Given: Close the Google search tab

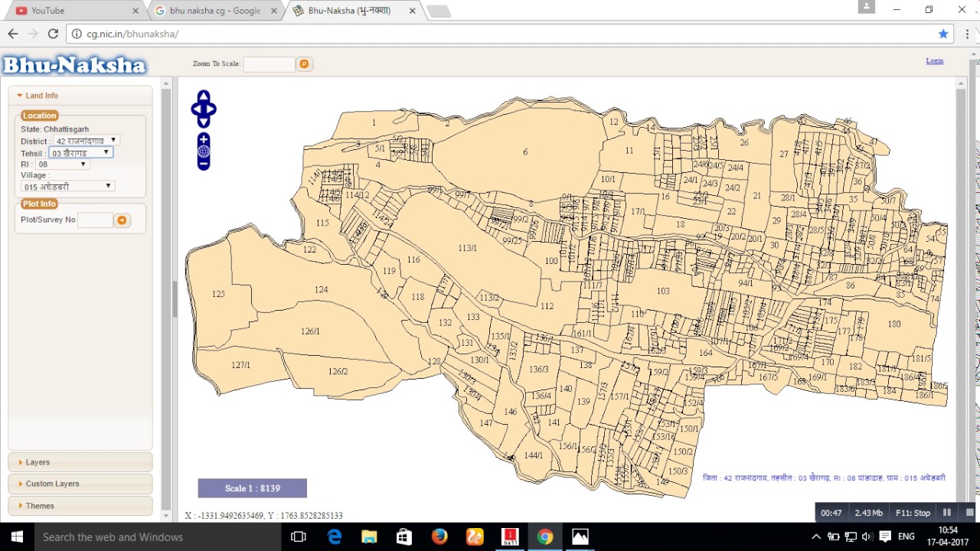Looking at the screenshot, I should point(275,11).
